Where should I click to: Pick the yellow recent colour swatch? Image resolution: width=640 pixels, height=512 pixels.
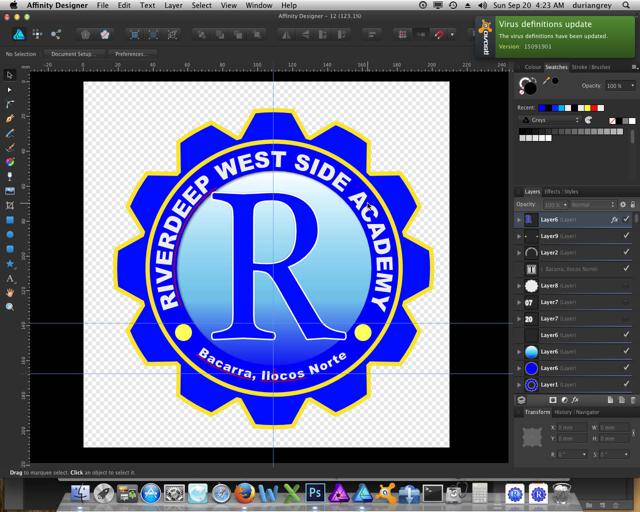point(587,107)
